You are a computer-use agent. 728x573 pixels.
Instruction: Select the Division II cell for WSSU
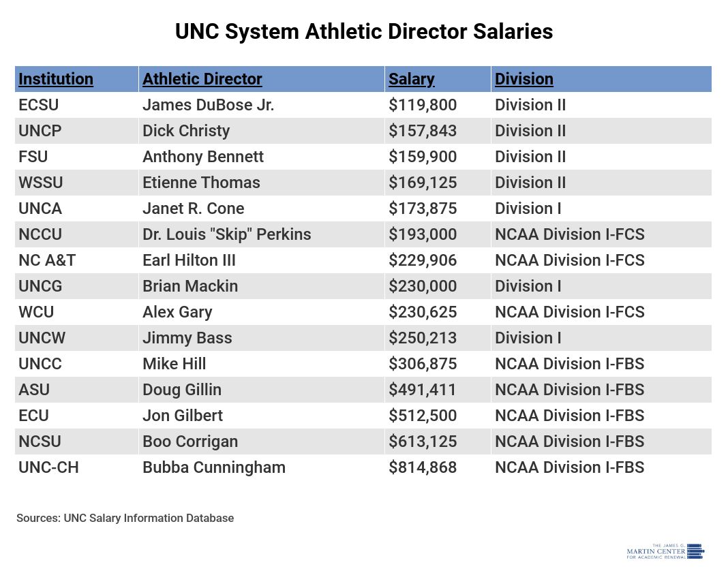pyautogui.click(x=530, y=183)
